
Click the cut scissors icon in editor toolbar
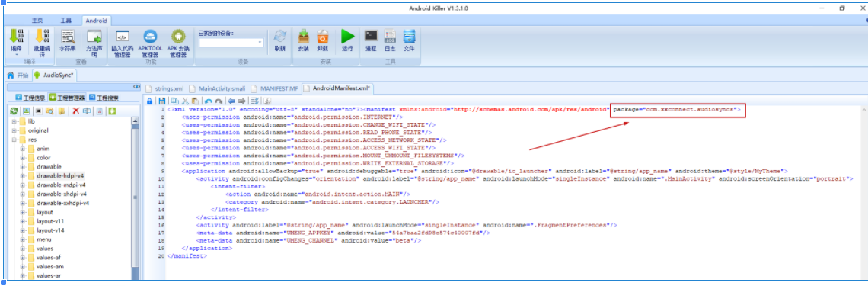(x=186, y=101)
